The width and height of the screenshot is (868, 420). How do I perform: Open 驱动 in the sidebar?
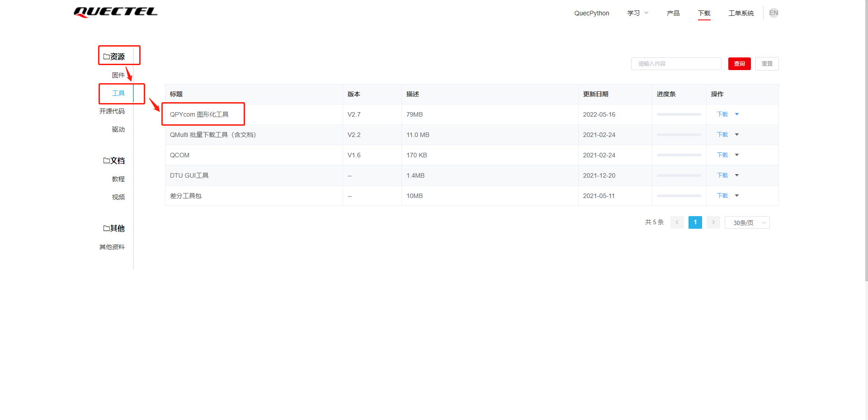point(118,129)
